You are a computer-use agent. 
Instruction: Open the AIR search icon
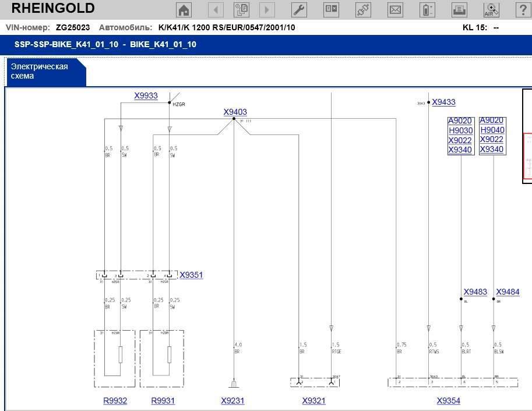491,9
